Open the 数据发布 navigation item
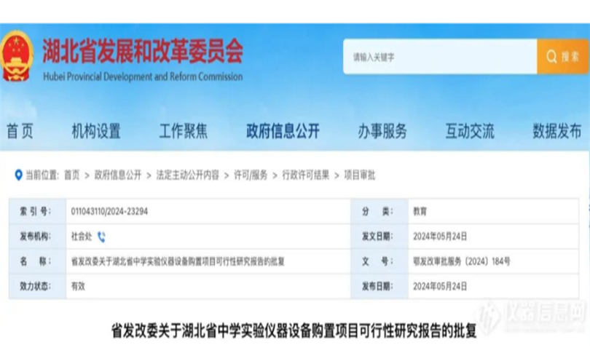This screenshot has height=364, width=590. 556,131
